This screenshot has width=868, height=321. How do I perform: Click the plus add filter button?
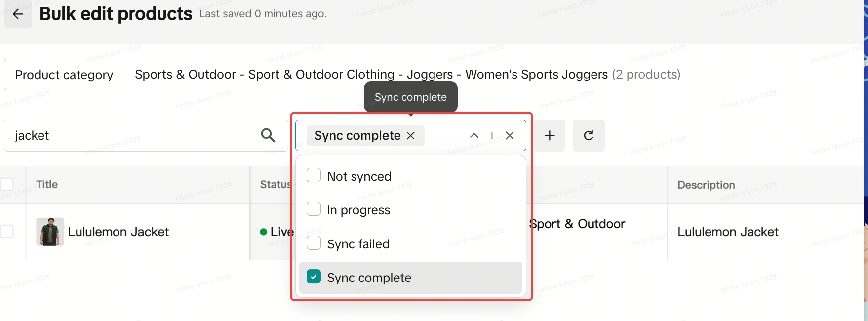(x=549, y=136)
